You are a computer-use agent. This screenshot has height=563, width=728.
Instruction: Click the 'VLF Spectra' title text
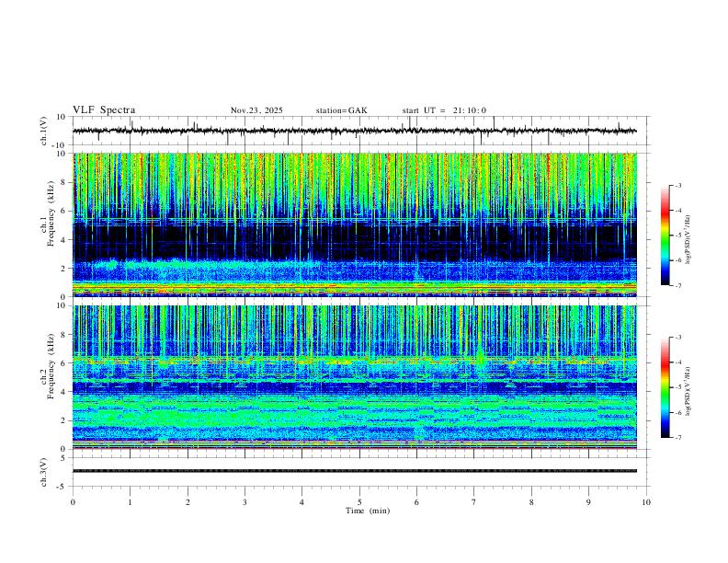[104, 110]
